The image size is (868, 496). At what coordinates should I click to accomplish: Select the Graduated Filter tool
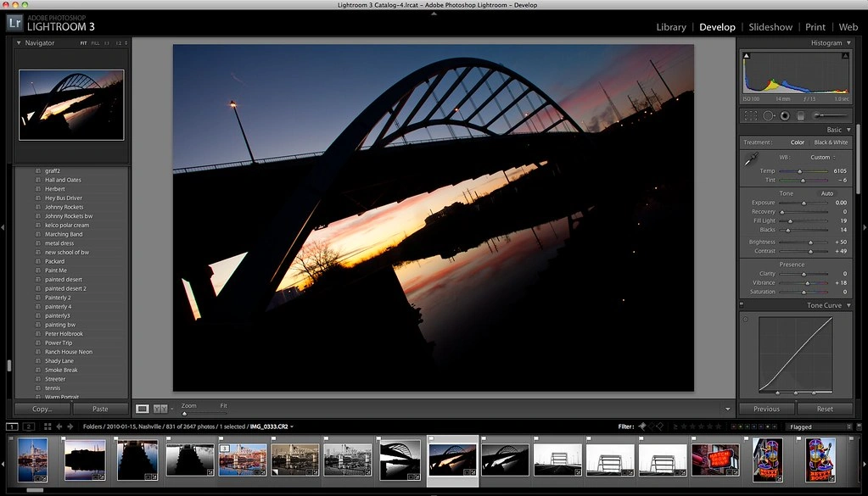coord(799,115)
